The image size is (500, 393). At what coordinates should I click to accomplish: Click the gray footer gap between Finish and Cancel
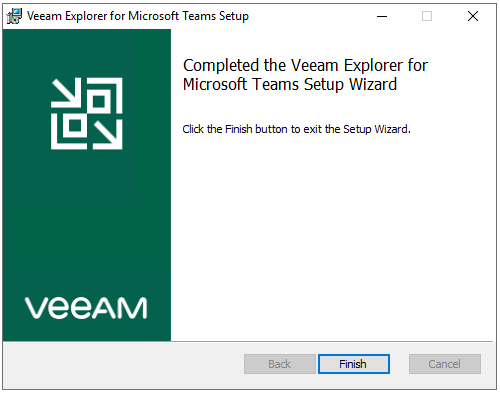tap(399, 364)
